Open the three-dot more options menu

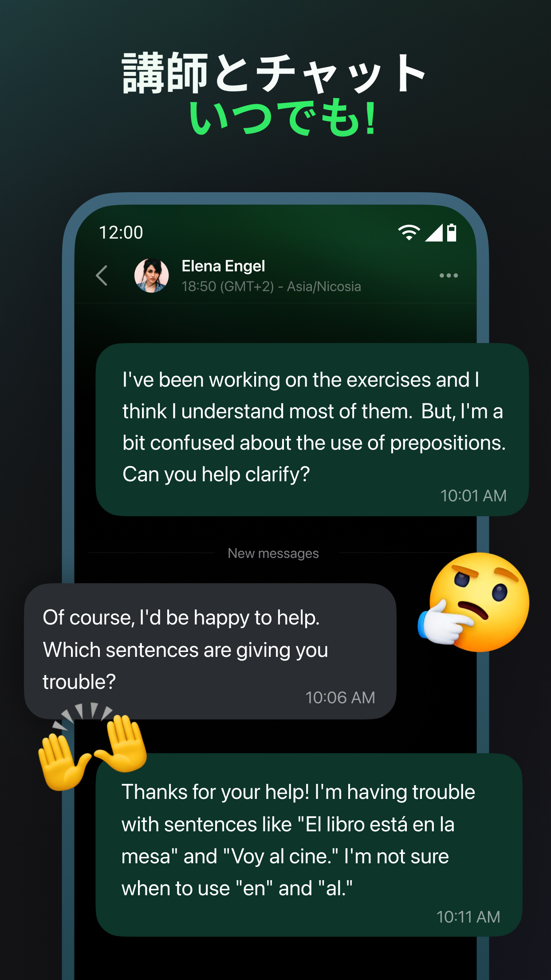click(x=449, y=276)
